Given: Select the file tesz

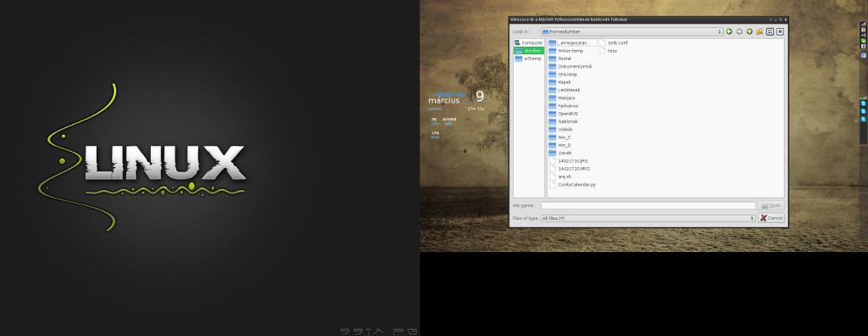Looking at the screenshot, I should click(609, 50).
